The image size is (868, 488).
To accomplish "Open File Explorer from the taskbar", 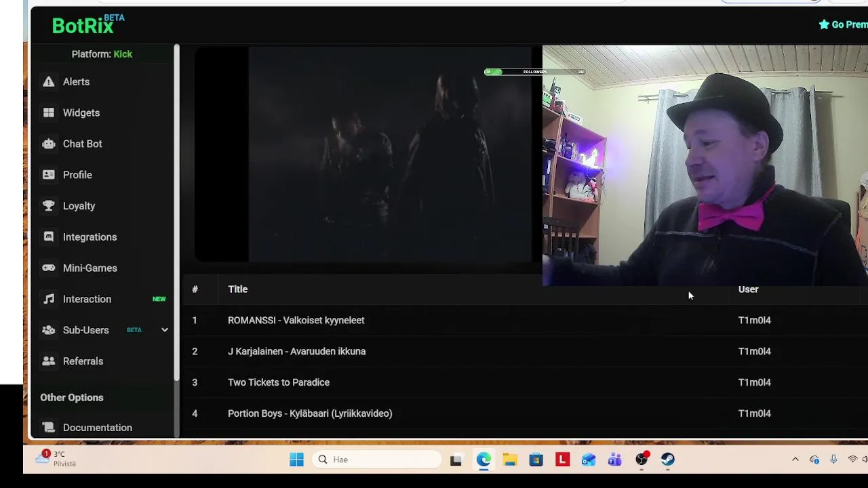I will click(510, 460).
